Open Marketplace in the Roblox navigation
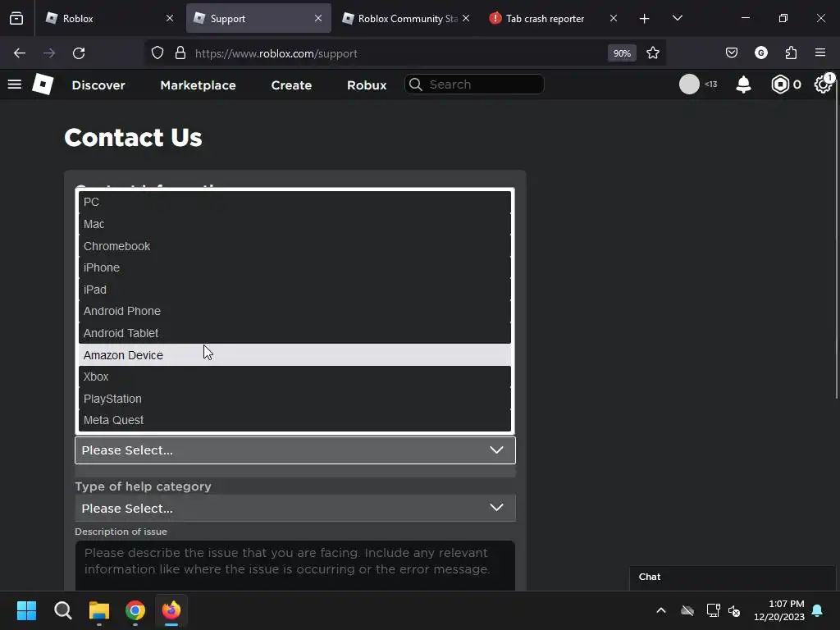The width and height of the screenshot is (840, 630). (x=199, y=84)
